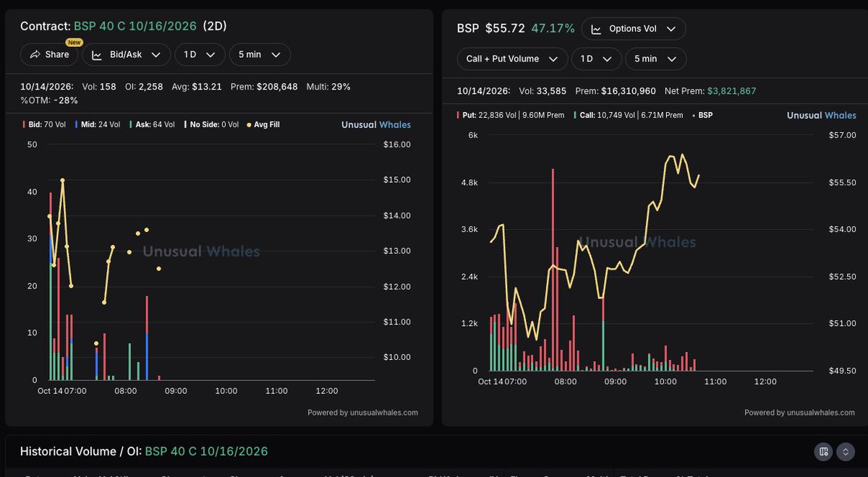This screenshot has height=477, width=868.
Task: Click the expand/collapse arrows icon in Historical Volume header
Action: pos(846,452)
